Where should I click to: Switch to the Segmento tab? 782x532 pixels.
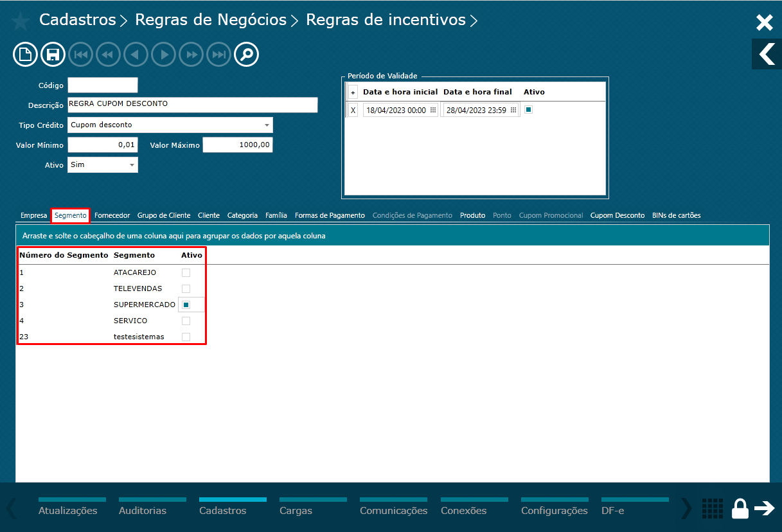71,215
